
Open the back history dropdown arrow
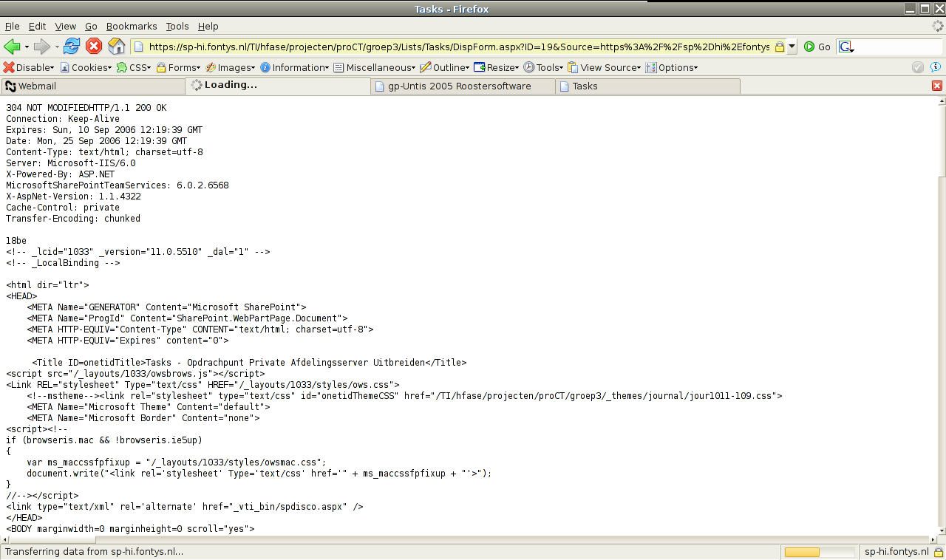click(x=27, y=47)
